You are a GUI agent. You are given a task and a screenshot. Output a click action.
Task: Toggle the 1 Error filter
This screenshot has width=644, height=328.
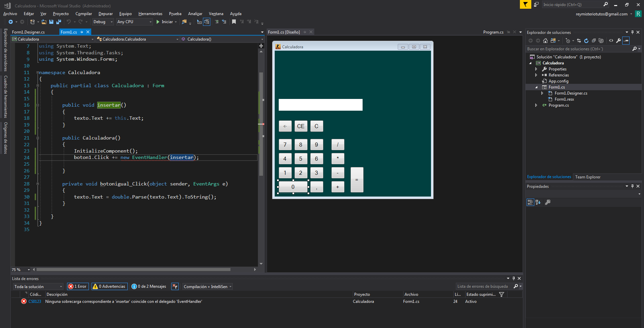[x=78, y=286]
